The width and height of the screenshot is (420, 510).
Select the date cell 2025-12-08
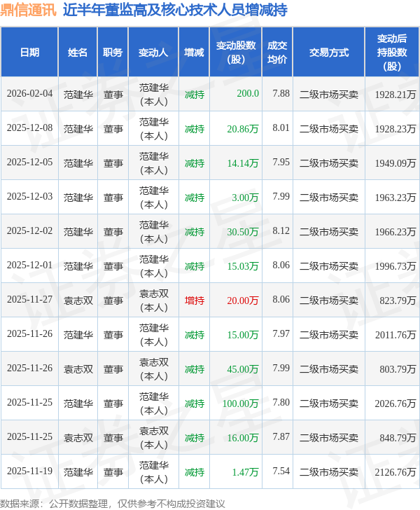pyautogui.click(x=29, y=127)
